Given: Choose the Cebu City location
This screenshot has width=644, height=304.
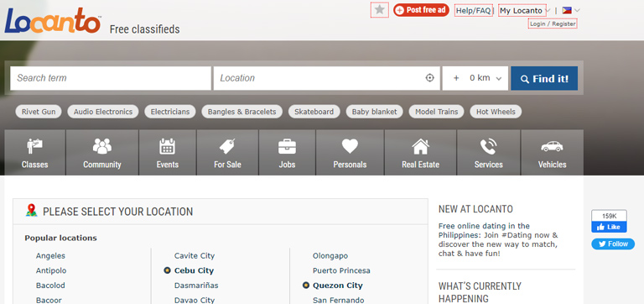Looking at the screenshot, I should click(194, 270).
